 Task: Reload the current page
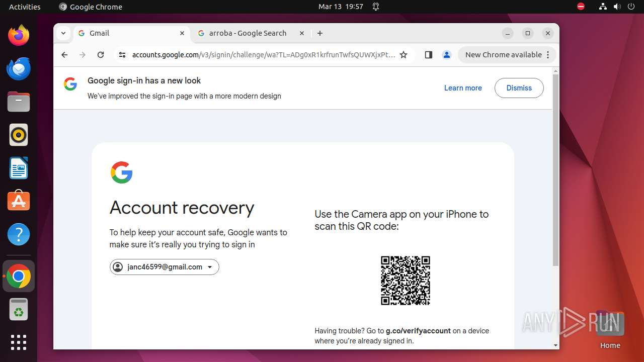101,55
